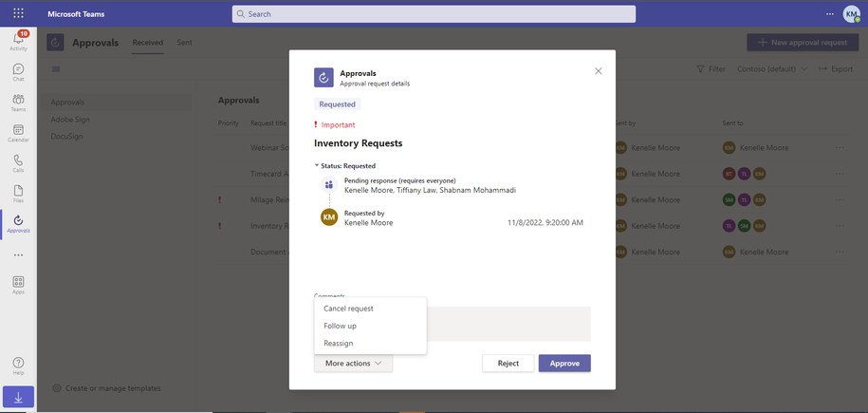
Task: Click the timestamp 11/8/2022, 9:20:00 AM
Action: coord(545,223)
